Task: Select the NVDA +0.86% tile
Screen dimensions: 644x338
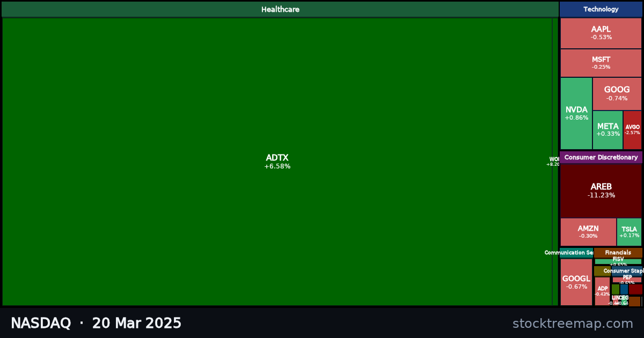Action: pyautogui.click(x=576, y=114)
